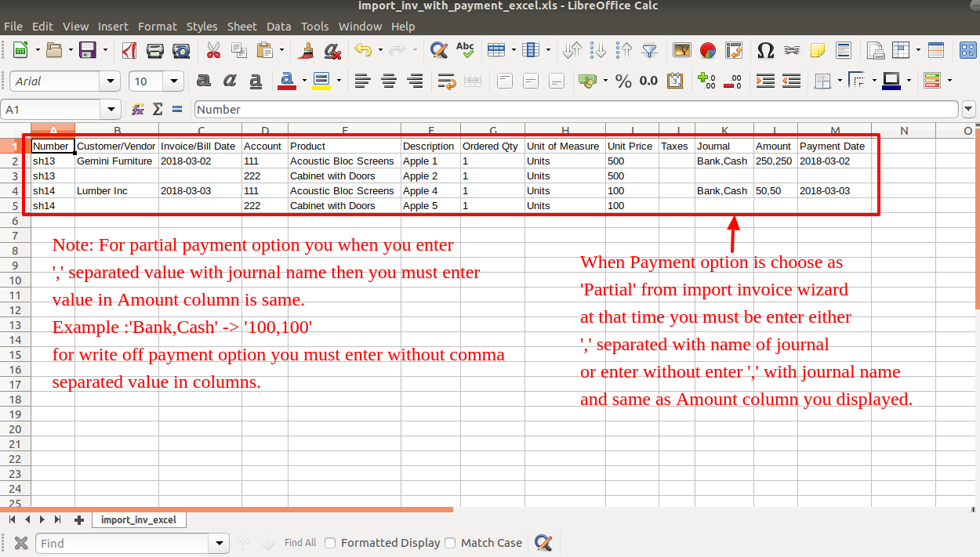
Task: Click the Clone Formatting paintbrush icon
Action: coord(307,51)
